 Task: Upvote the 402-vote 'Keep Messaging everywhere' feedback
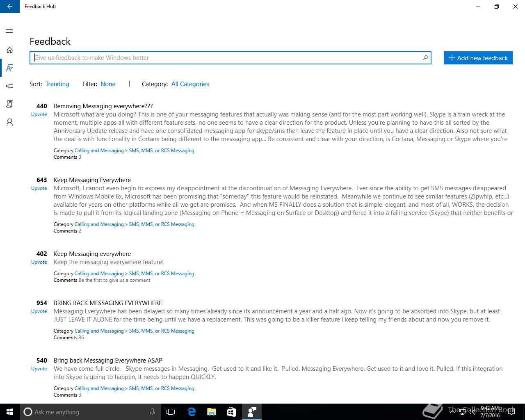[x=39, y=262]
